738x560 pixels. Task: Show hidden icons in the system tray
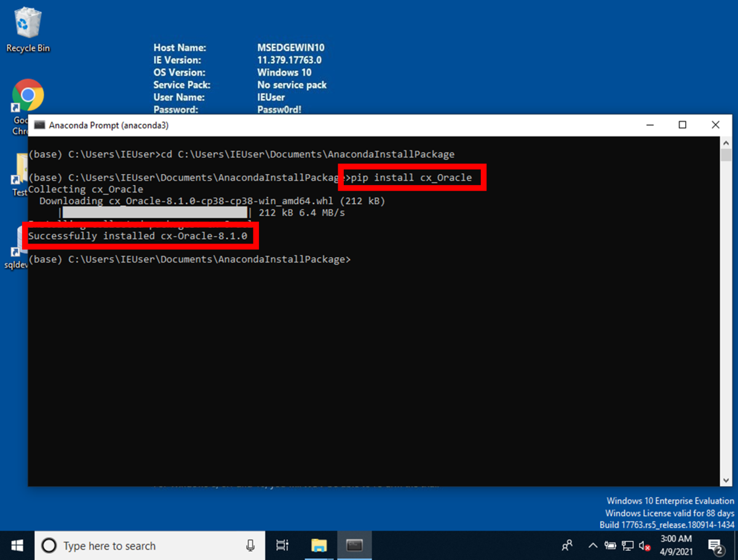click(x=593, y=545)
